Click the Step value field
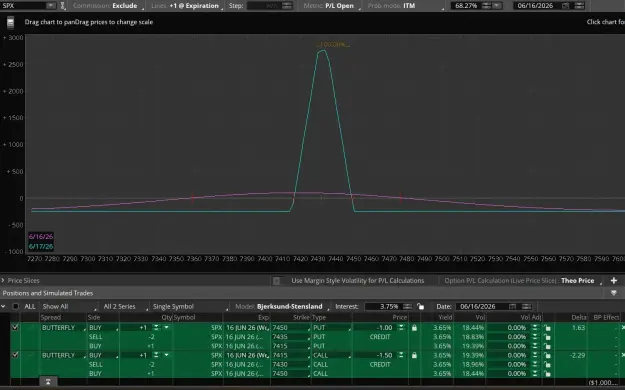625x390 pixels. (x=264, y=6)
